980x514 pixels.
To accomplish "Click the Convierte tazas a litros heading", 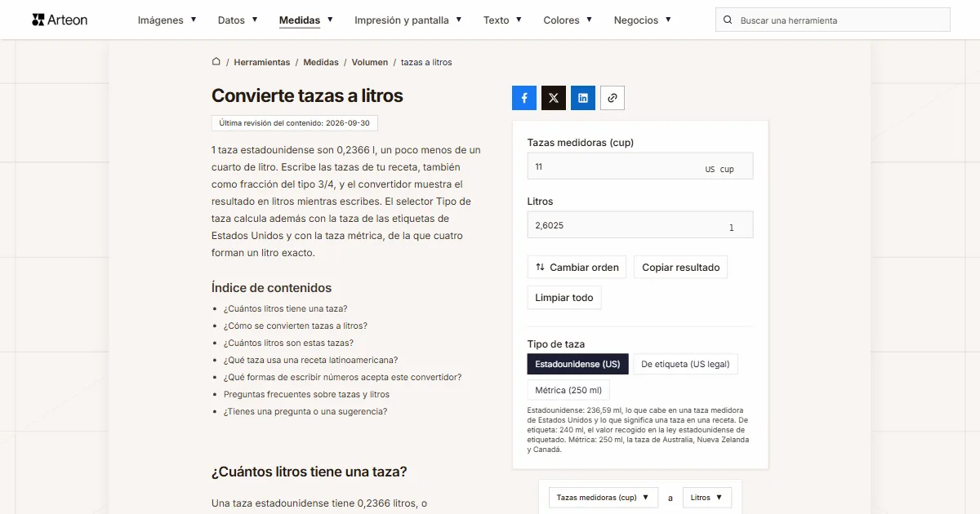I will pos(307,95).
